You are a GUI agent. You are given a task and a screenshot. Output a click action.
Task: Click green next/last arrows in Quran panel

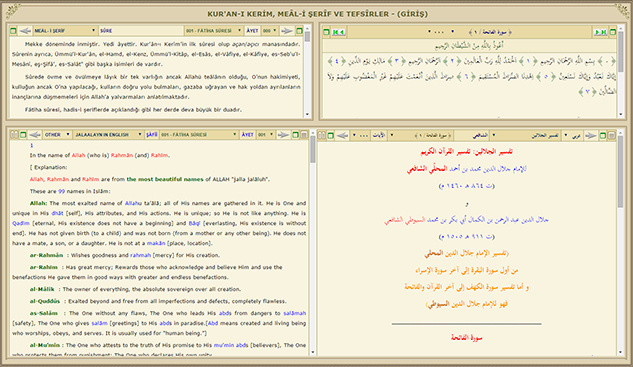pyautogui.click(x=600, y=32)
